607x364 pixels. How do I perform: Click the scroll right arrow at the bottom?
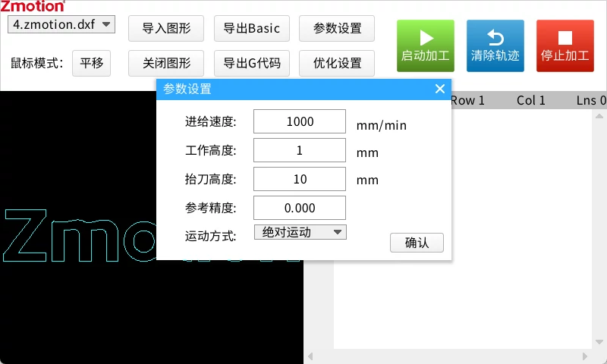tap(584, 356)
